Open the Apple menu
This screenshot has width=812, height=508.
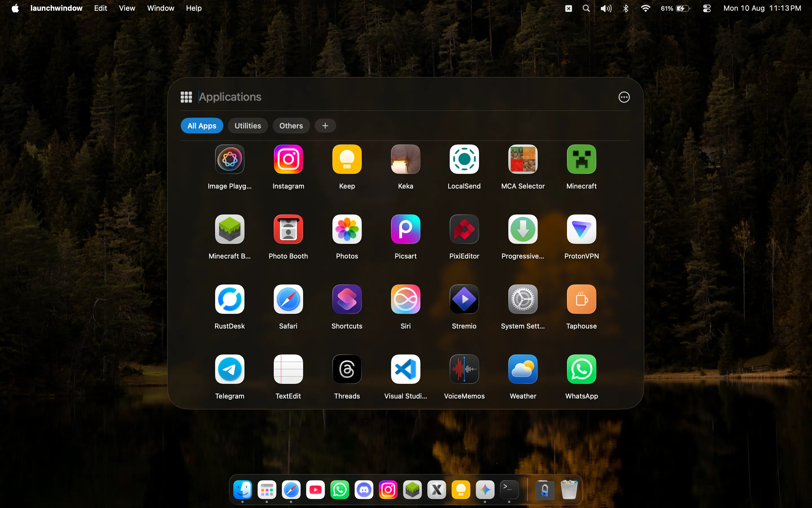[x=15, y=8]
